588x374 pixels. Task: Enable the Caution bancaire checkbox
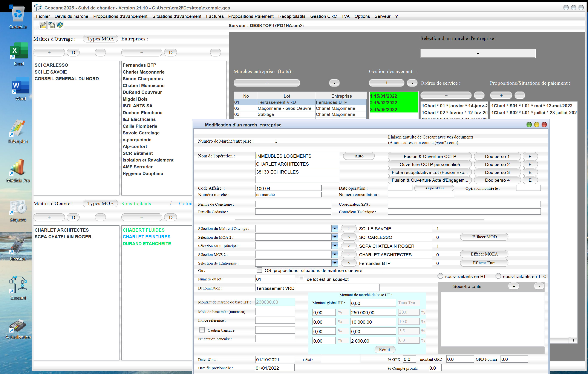click(202, 330)
